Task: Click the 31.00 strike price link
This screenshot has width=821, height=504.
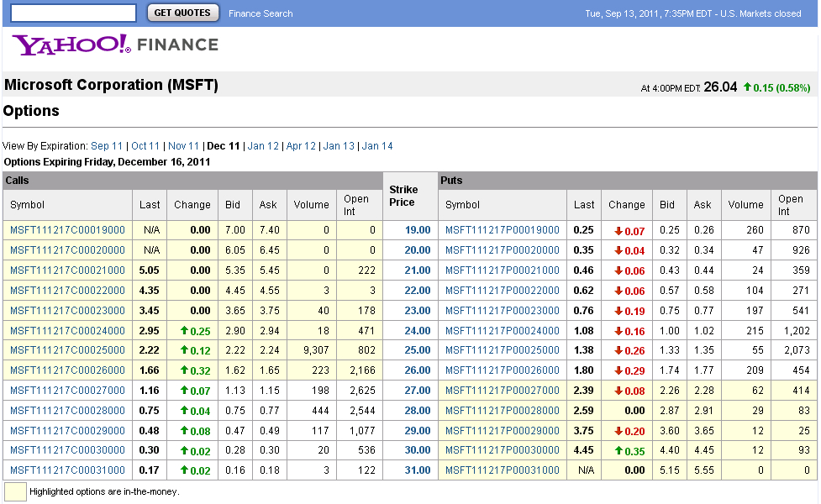Action: [418, 470]
